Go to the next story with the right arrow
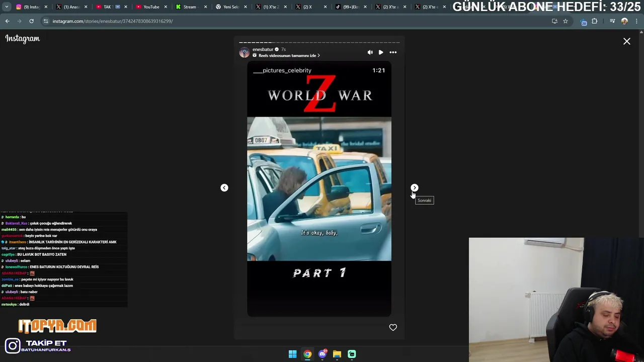Viewport: 644px width, 362px height. pyautogui.click(x=415, y=188)
